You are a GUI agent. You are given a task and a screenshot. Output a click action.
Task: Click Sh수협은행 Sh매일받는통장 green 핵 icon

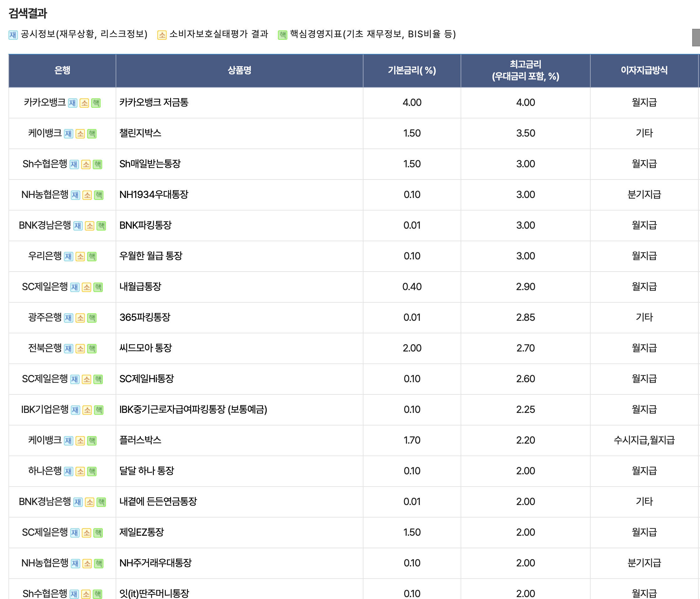(98, 164)
